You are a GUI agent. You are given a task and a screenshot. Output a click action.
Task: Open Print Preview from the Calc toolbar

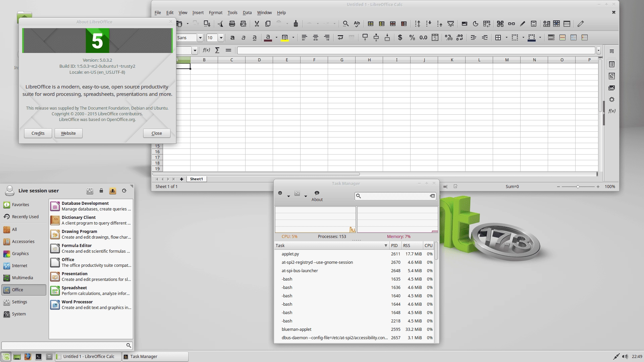pos(243,24)
